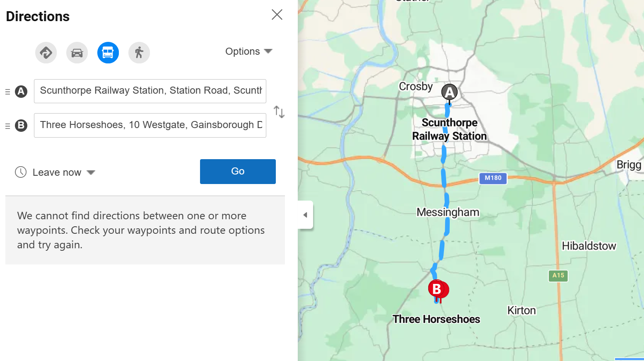
Task: Expand the Options dropdown
Action: [x=248, y=51]
